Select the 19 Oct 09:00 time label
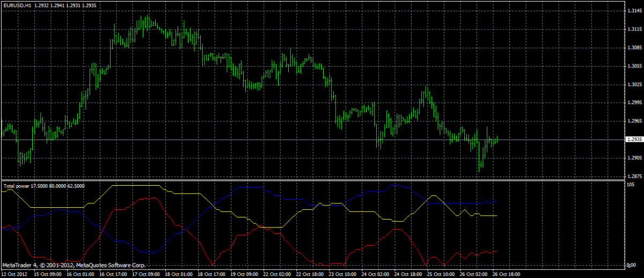Image resolution: width=644 pixels, height=278 pixels. 244,274
